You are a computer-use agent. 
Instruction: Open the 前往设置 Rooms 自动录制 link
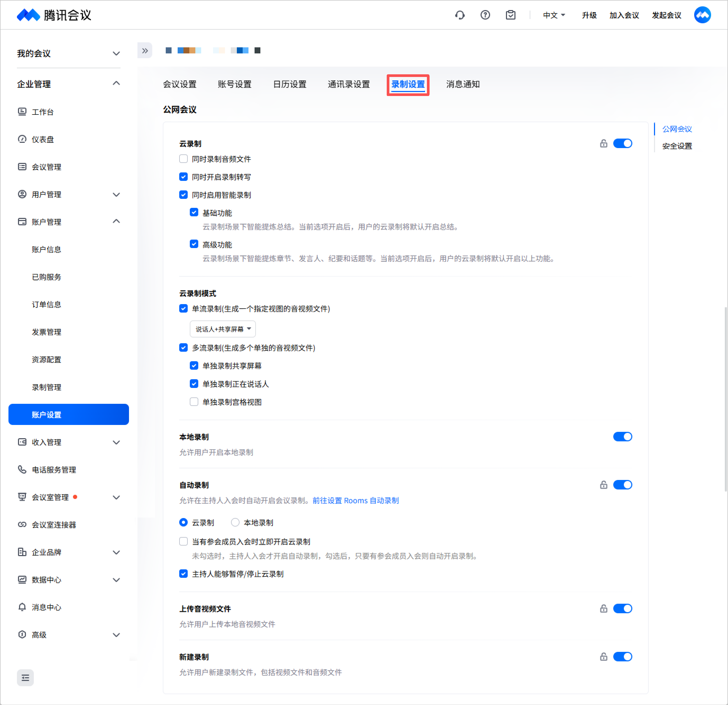(356, 501)
